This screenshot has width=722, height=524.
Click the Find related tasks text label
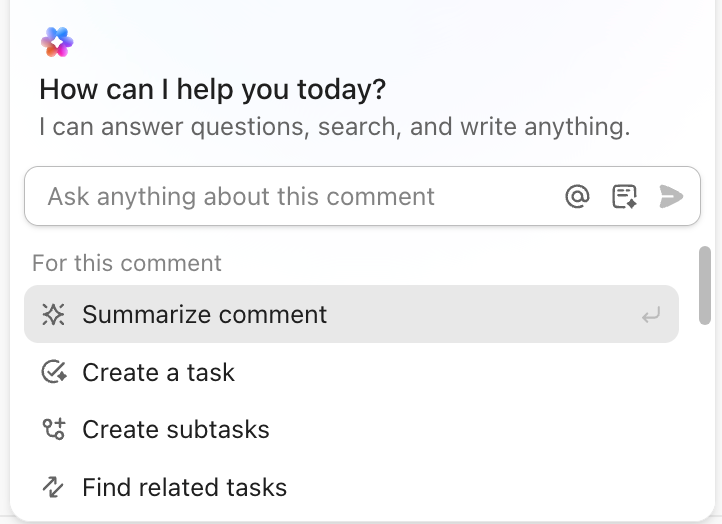184,488
